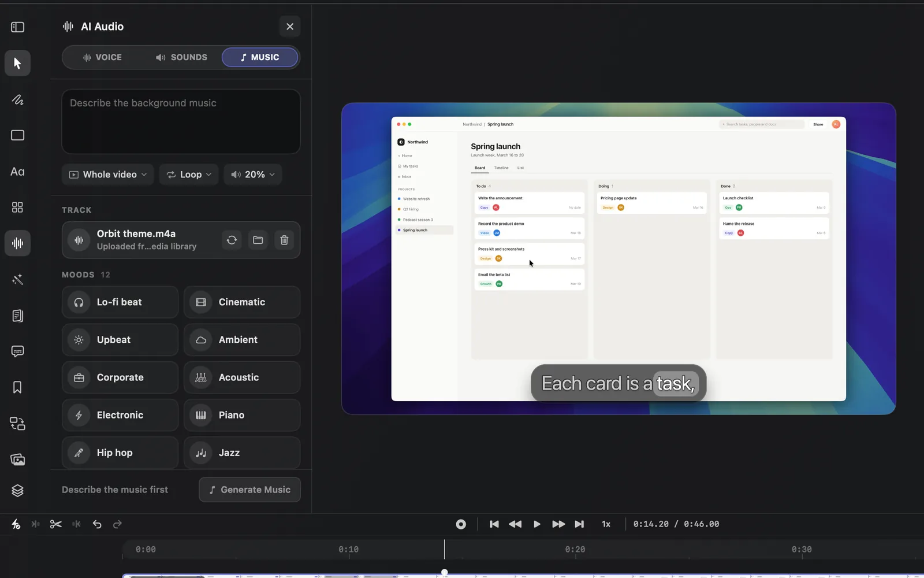Skip to the start of the video
The width and height of the screenshot is (924, 578).
pyautogui.click(x=494, y=524)
